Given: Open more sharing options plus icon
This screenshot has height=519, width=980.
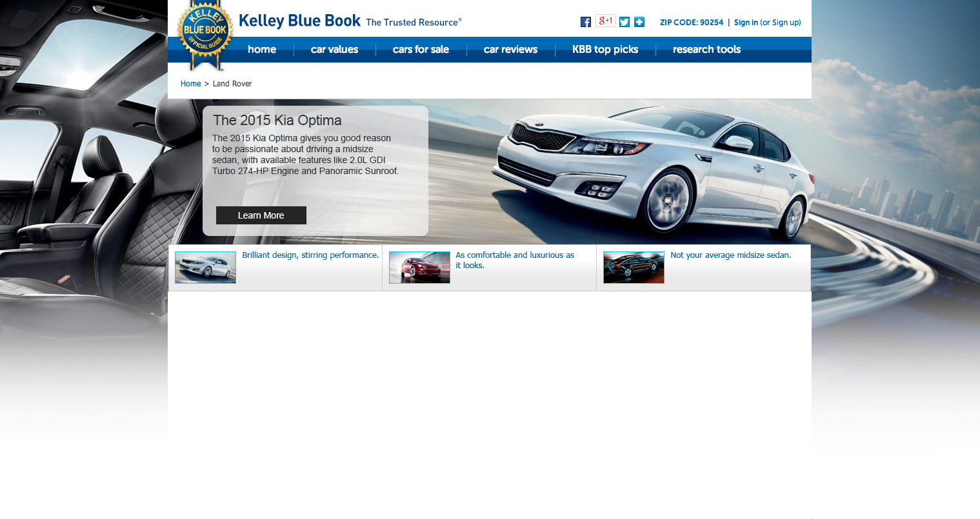Looking at the screenshot, I should 639,22.
